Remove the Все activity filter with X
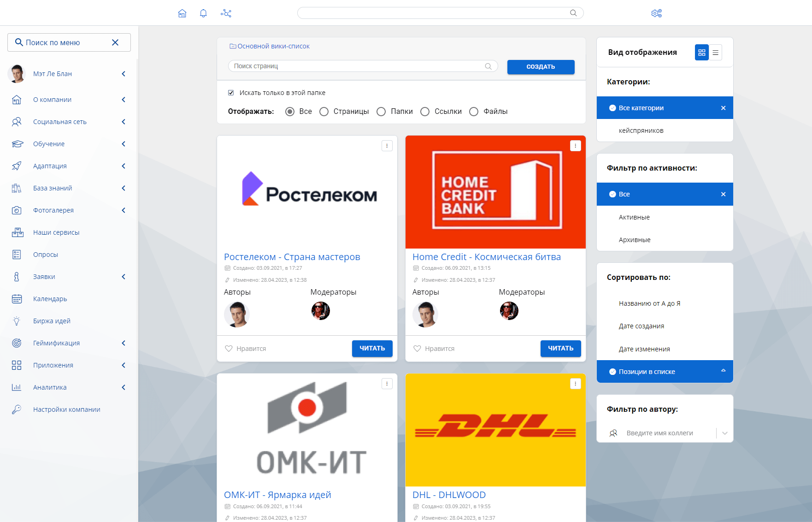 723,194
